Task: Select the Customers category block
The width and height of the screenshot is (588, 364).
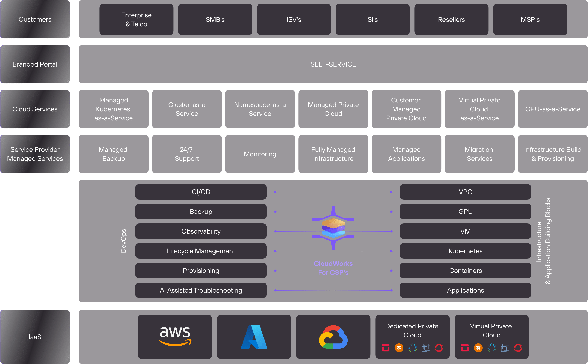Action: [35, 19]
